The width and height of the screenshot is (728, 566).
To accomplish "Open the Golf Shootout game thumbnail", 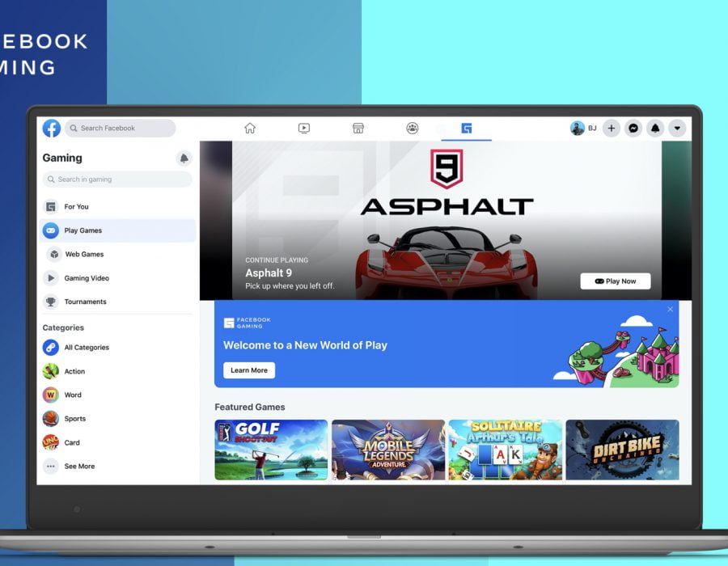I will coord(271,450).
